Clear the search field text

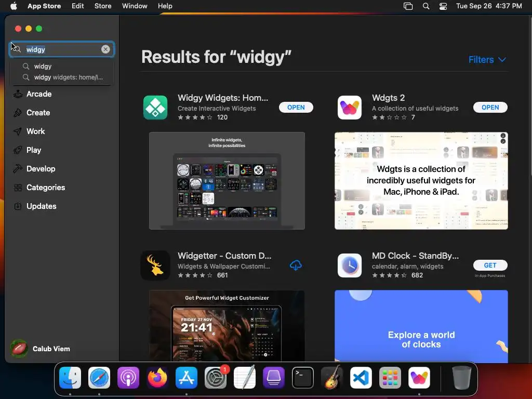click(105, 49)
